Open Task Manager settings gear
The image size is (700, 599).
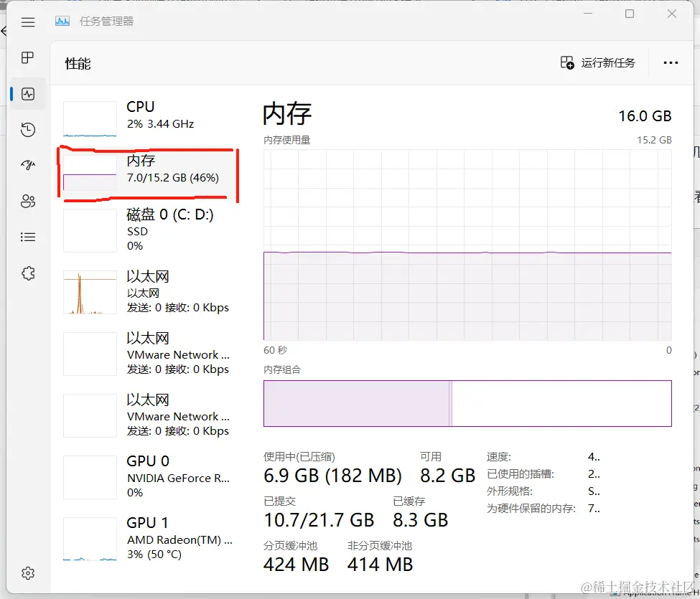pyautogui.click(x=28, y=573)
